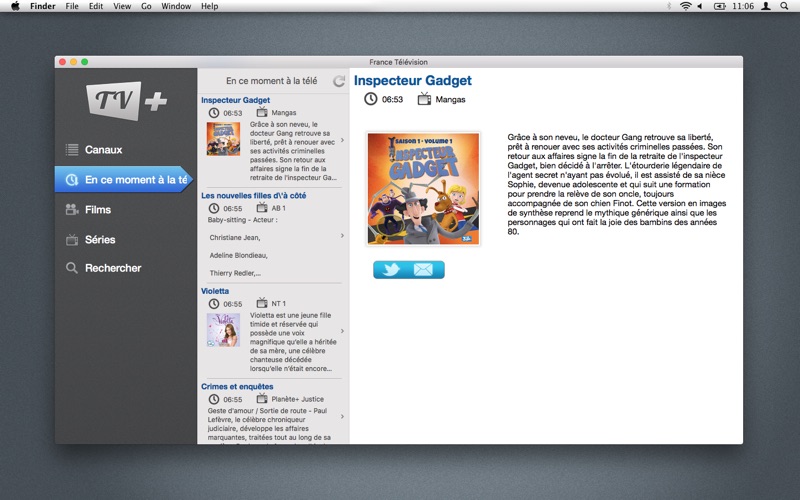Click the Bluetooth status icon
Image resolution: width=800 pixels, height=500 pixels.
pos(669,6)
